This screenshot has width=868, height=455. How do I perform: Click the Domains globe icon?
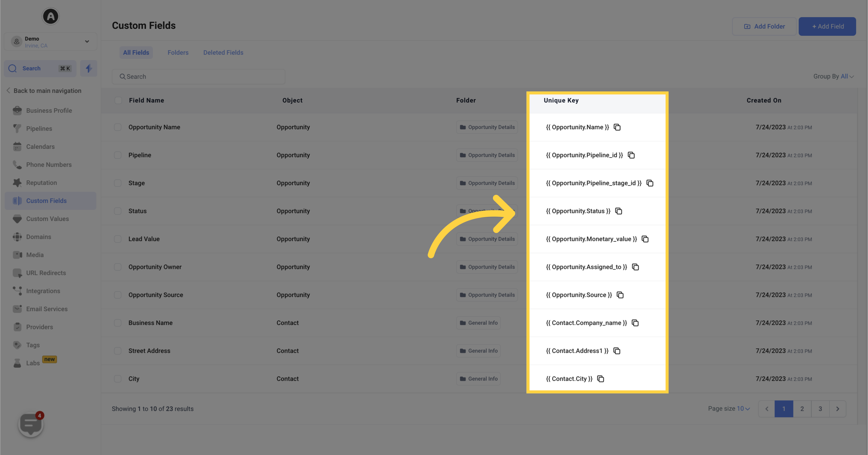17,237
